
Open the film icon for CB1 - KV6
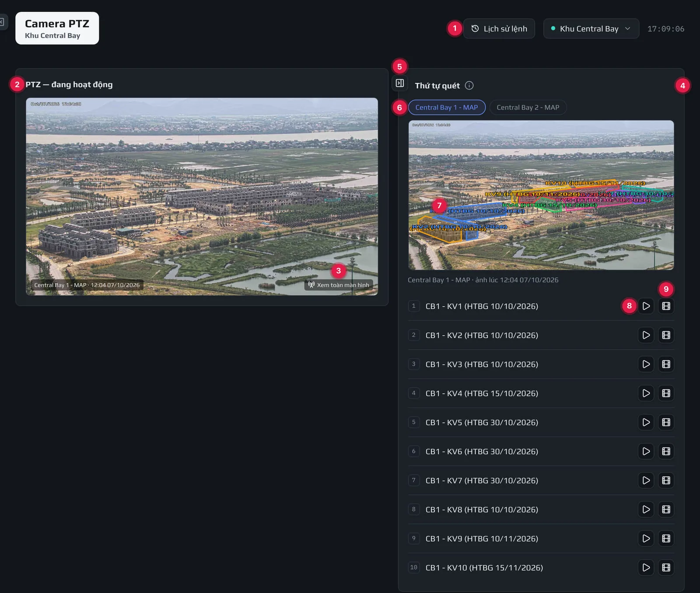tap(666, 451)
